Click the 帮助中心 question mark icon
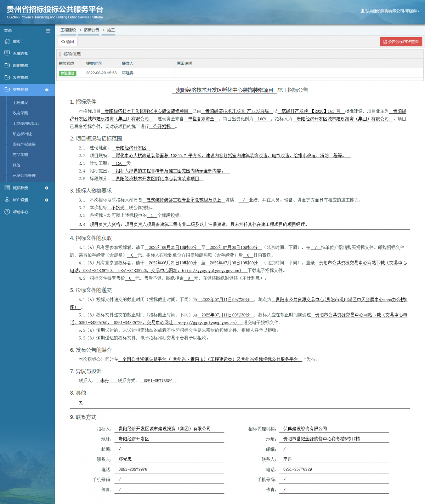Viewport: 425px width, 504px height. (7, 212)
